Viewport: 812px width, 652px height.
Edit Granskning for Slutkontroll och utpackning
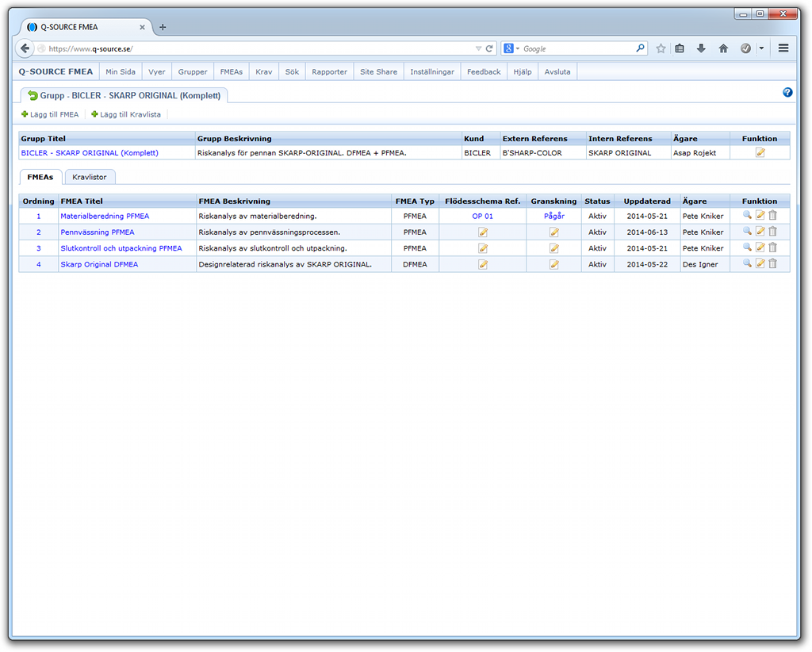point(554,248)
